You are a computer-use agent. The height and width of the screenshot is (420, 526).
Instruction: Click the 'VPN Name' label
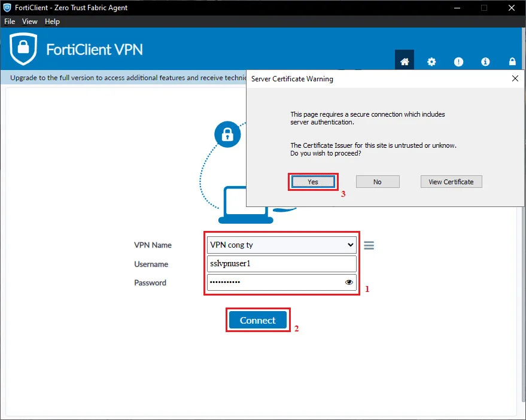[x=153, y=245]
